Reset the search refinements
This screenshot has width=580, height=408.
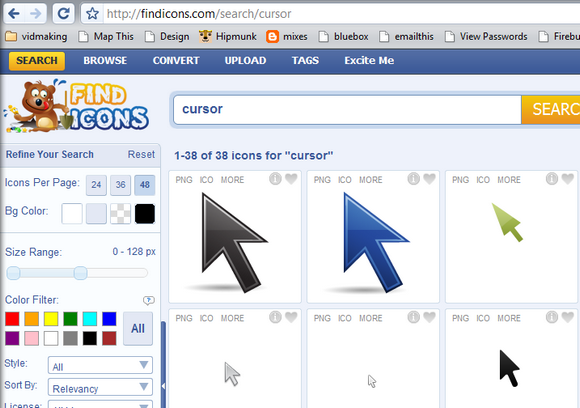[141, 154]
